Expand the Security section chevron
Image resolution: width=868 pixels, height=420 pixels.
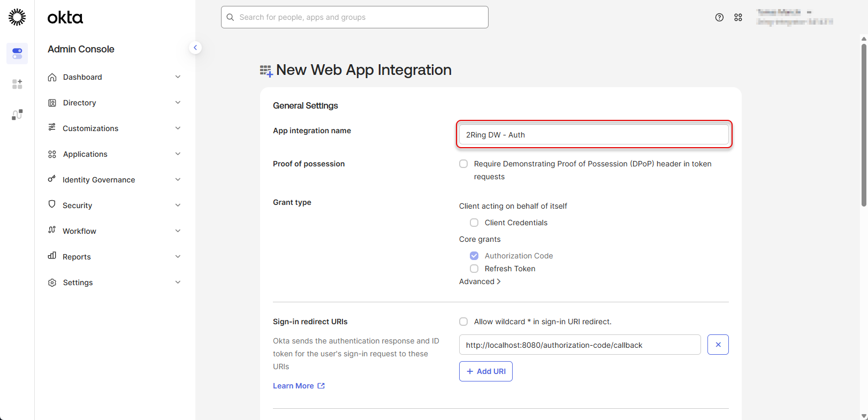[178, 205]
